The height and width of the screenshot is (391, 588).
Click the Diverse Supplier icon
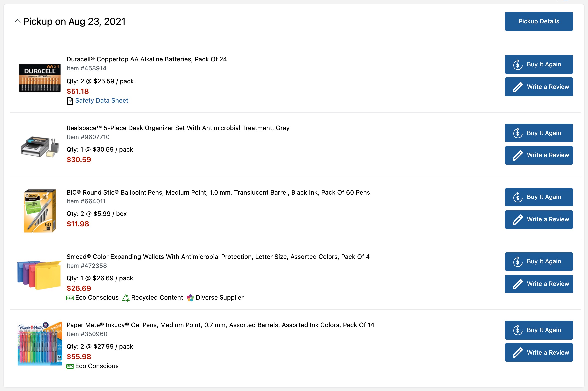coord(190,298)
